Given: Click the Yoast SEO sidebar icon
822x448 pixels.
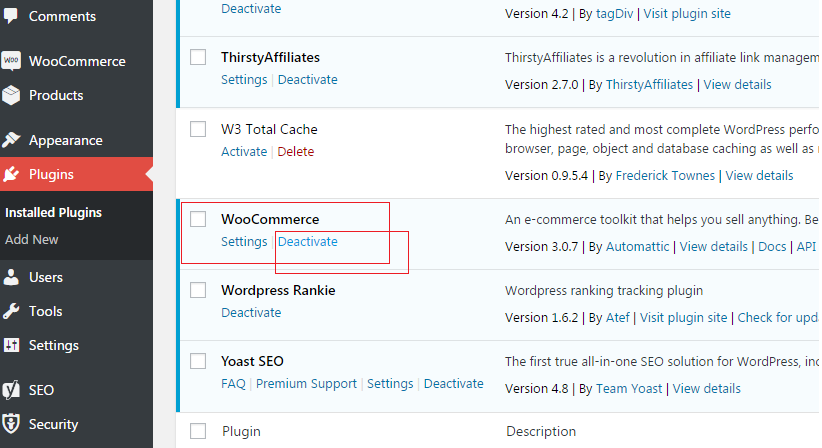Looking at the screenshot, I should coord(11,390).
